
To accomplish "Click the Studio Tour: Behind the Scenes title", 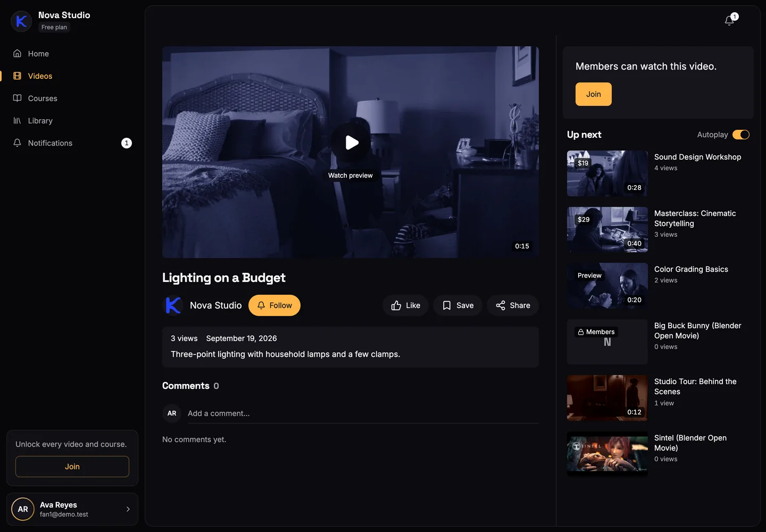I will 695,387.
